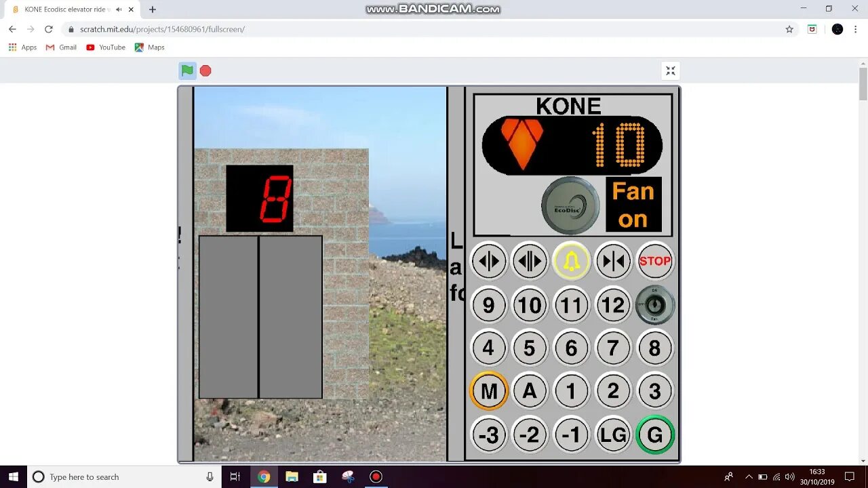Select the G ground floor button
Screen dimensions: 868x488
pos(655,434)
